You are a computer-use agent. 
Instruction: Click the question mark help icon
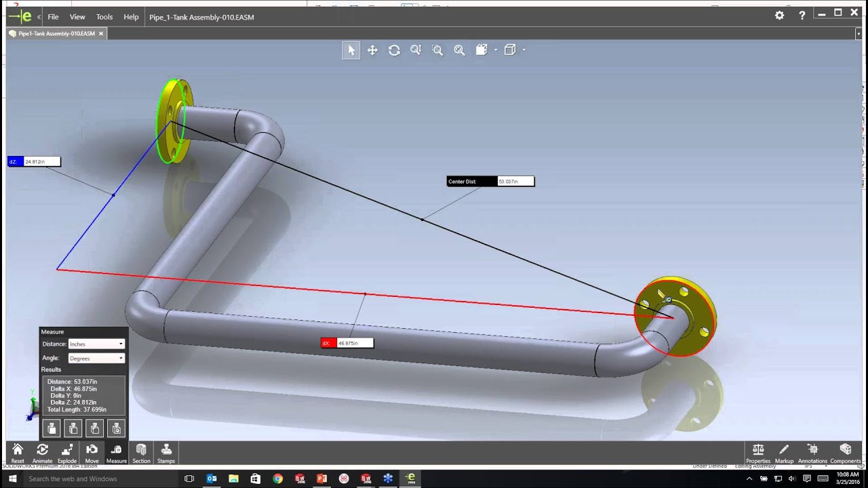pos(802,16)
